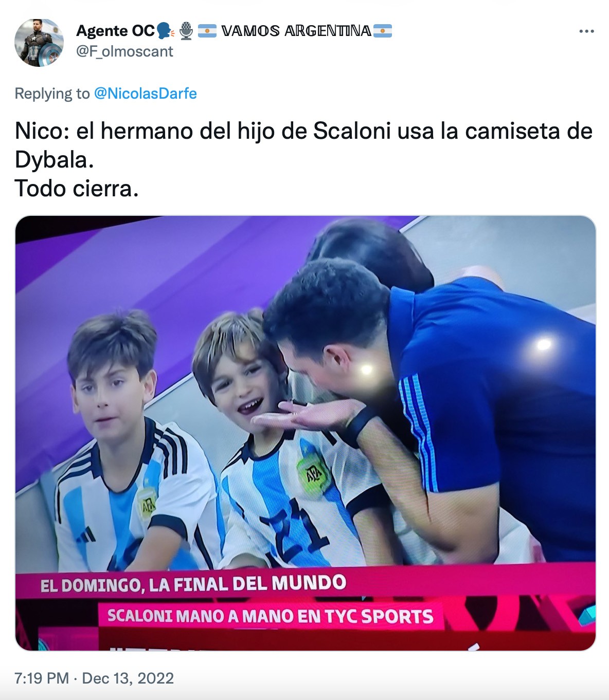Click the SCALONI MANO A MANO caption in the image

coord(271,616)
